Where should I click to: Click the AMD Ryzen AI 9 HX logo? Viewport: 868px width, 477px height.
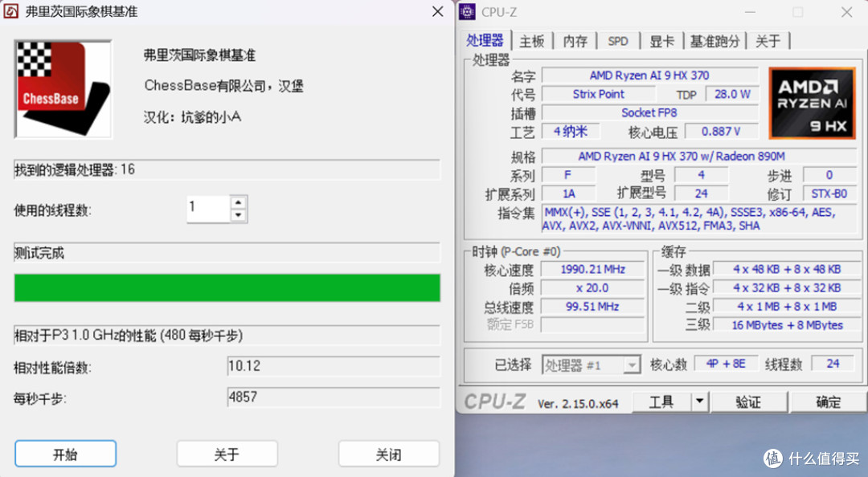pyautogui.click(x=812, y=103)
